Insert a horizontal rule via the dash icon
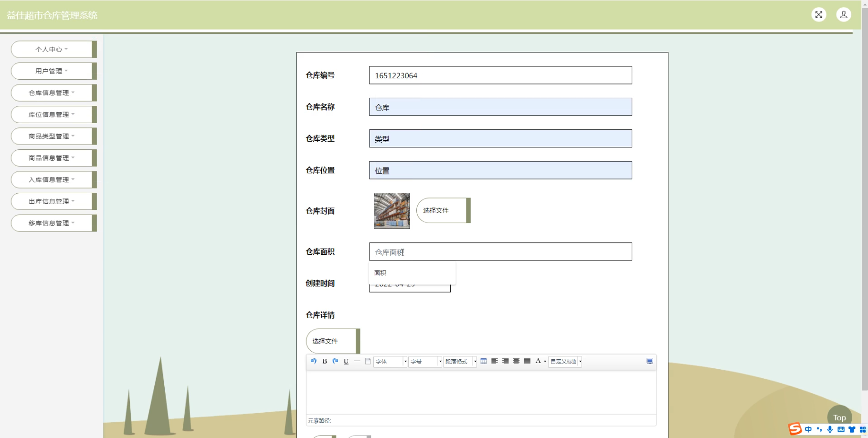The width and height of the screenshot is (868, 438). point(357,361)
